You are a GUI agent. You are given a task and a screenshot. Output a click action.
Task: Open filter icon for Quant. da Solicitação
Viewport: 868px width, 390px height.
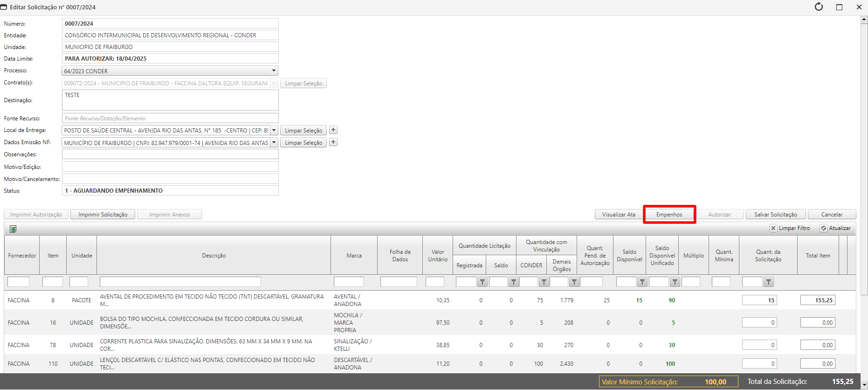tap(769, 282)
